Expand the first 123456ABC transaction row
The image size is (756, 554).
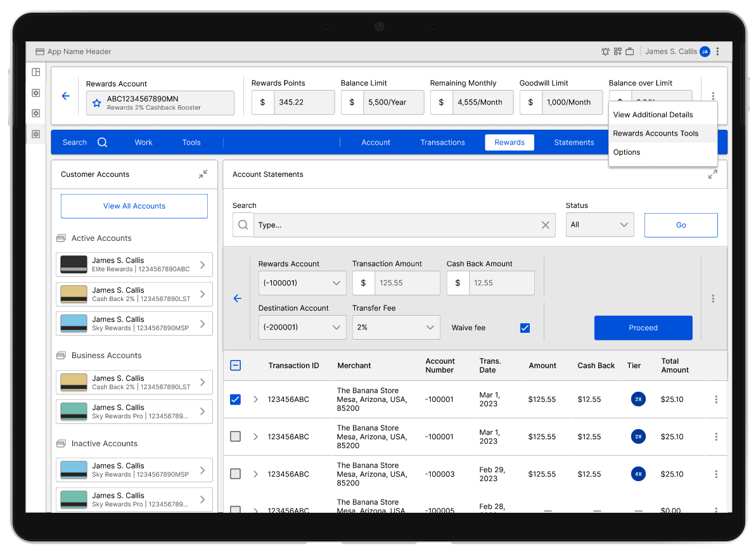256,399
